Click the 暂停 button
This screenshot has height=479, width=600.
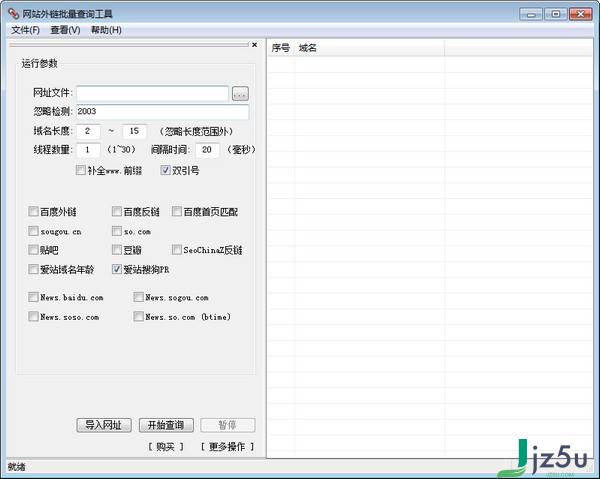(x=228, y=425)
